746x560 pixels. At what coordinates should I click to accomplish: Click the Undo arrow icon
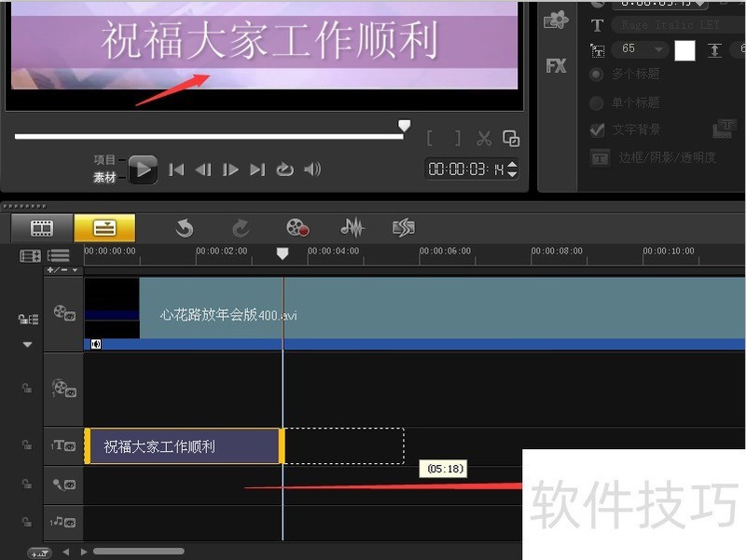[x=184, y=227]
